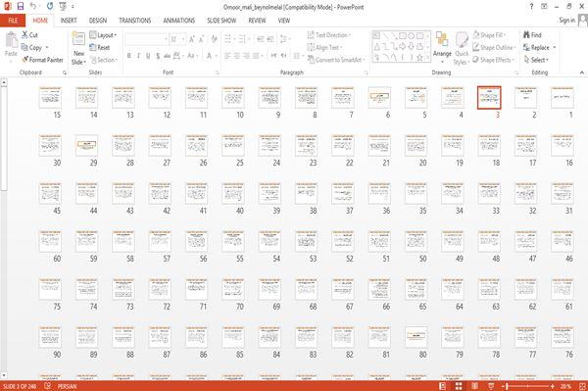Screen dimensions: 588x391
Task: Open Quick Styles gallery button
Action: tap(462, 49)
